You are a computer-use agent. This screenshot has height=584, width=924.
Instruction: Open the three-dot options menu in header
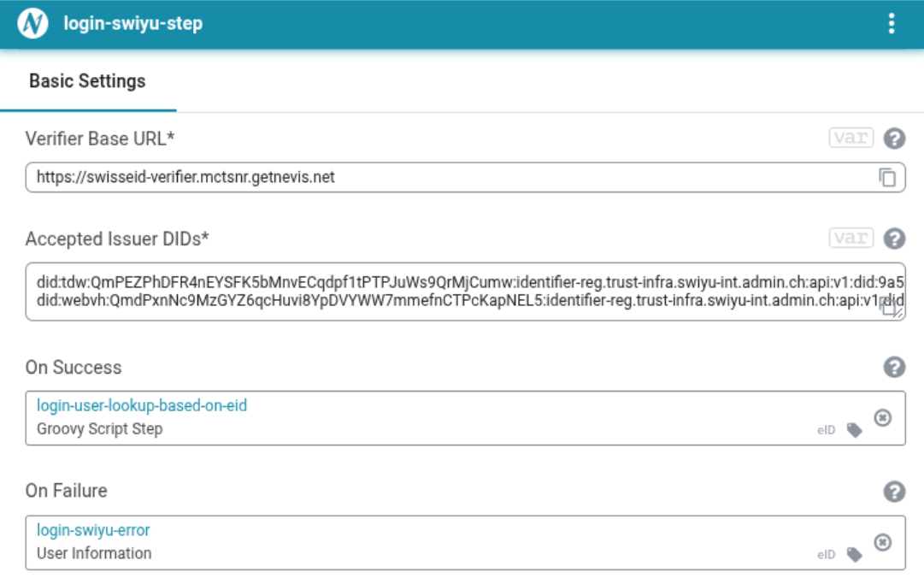pos(891,24)
